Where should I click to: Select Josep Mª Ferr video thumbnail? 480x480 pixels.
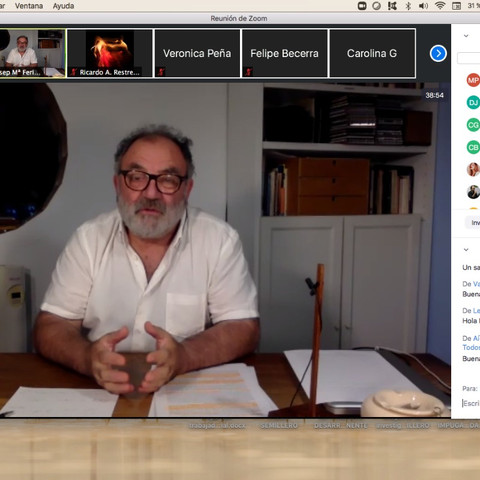tap(32, 53)
